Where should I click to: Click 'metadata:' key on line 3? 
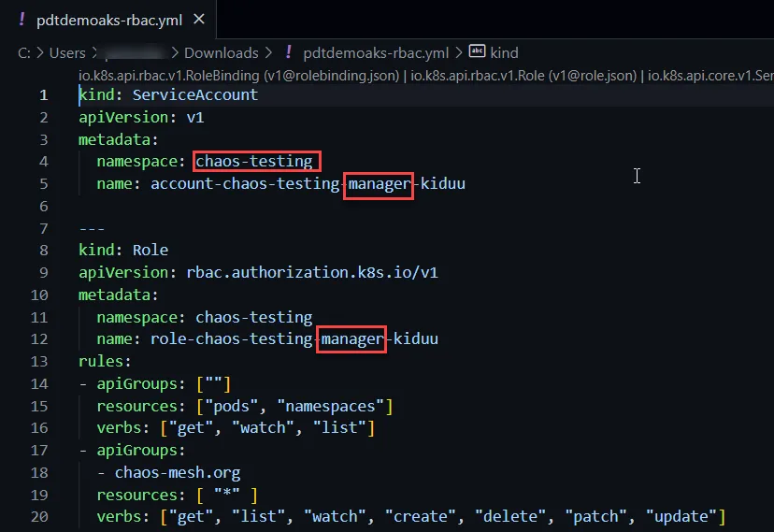tap(119, 139)
